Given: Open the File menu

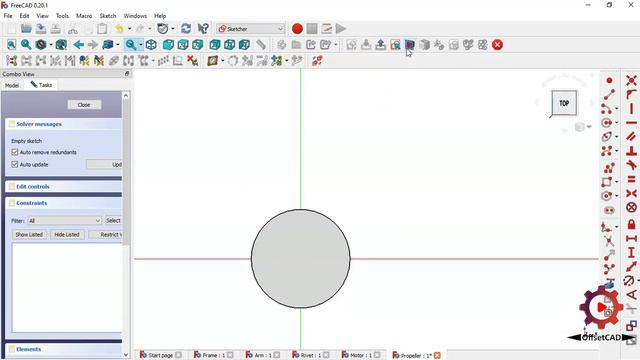Looking at the screenshot, I should tap(8, 16).
